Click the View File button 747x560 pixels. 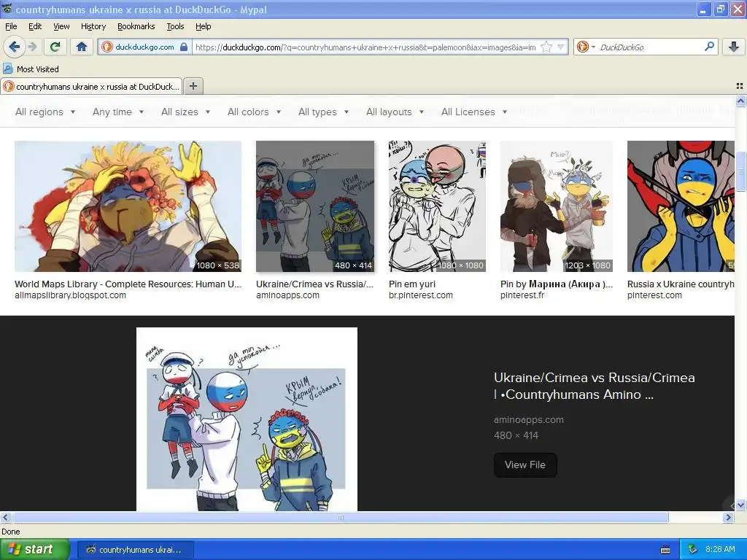pos(525,464)
